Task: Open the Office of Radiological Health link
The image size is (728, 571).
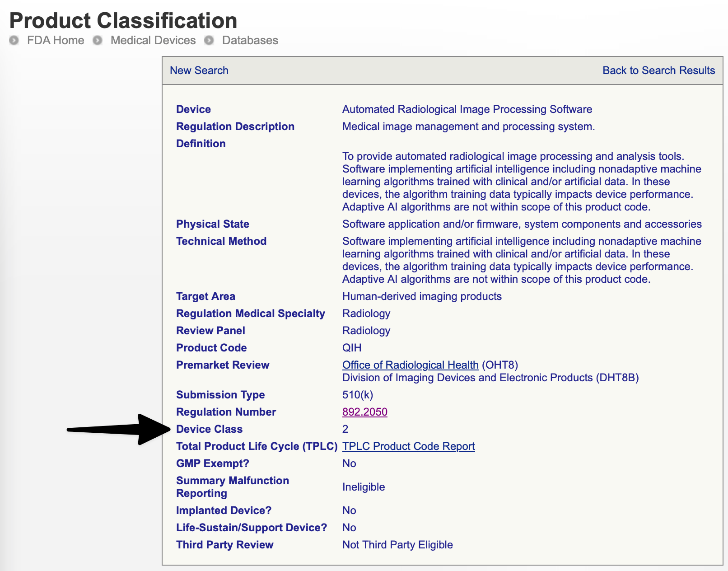Action: (x=410, y=365)
